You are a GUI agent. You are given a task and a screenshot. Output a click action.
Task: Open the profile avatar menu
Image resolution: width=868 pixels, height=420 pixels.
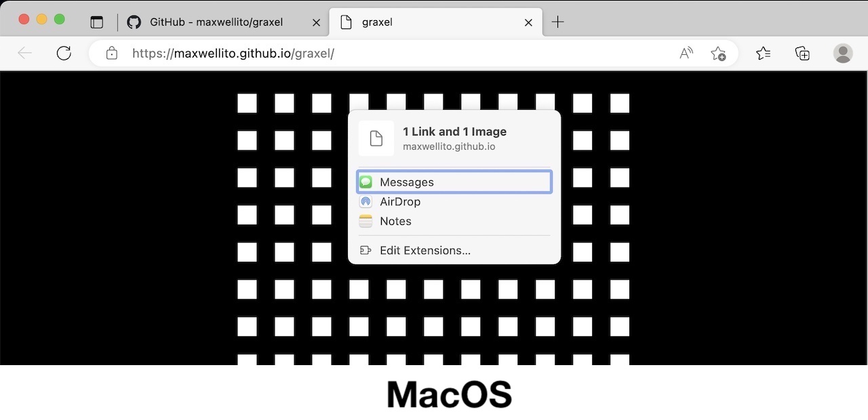843,53
